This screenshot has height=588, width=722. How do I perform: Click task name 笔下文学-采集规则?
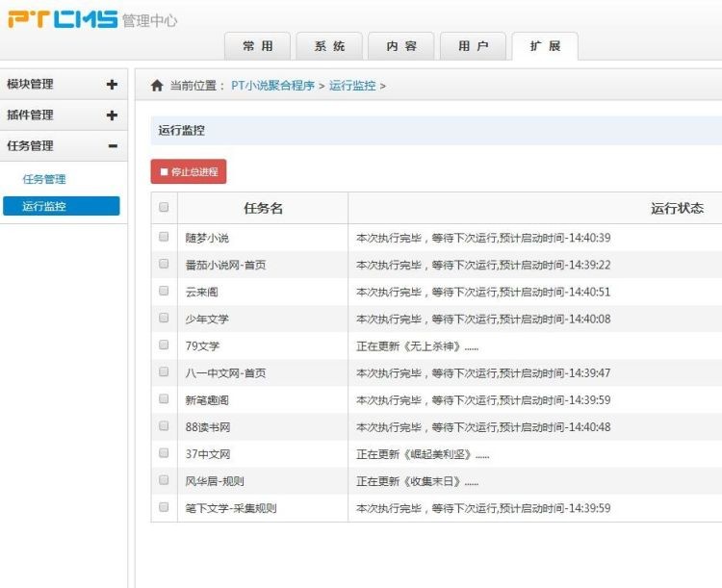[231, 508]
